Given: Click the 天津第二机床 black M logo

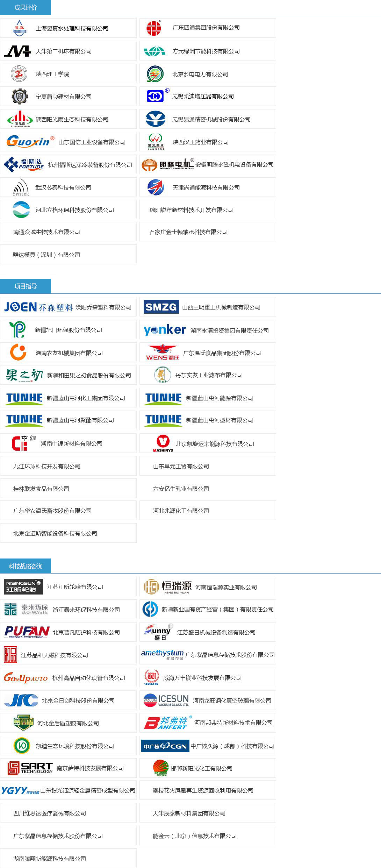Looking at the screenshot, I should point(17,51).
